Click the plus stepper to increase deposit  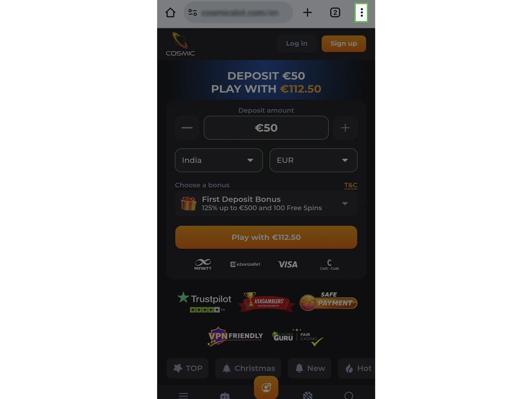[x=345, y=128]
